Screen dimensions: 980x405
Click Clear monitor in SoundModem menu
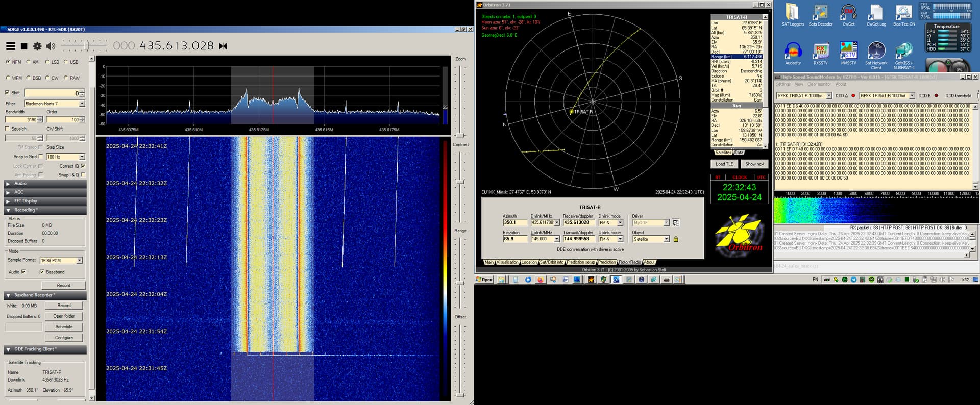tap(819, 84)
